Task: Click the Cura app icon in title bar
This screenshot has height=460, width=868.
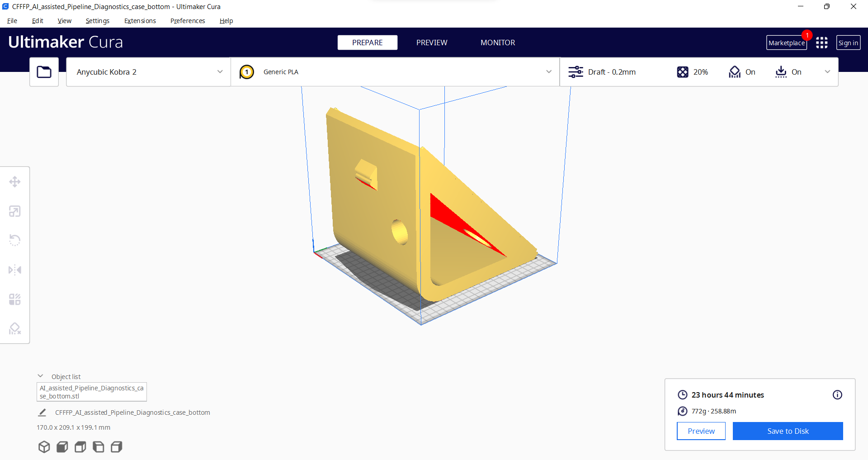Action: point(5,6)
